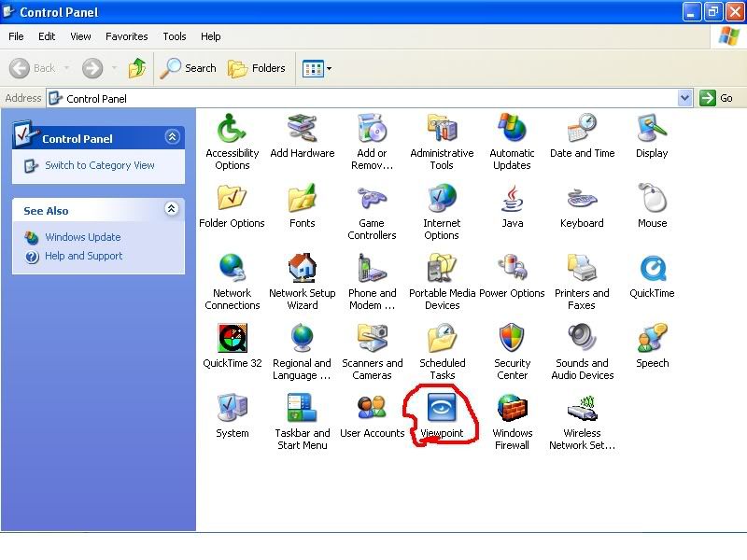
Task: Restore down the Control Panel window
Action: (712, 12)
